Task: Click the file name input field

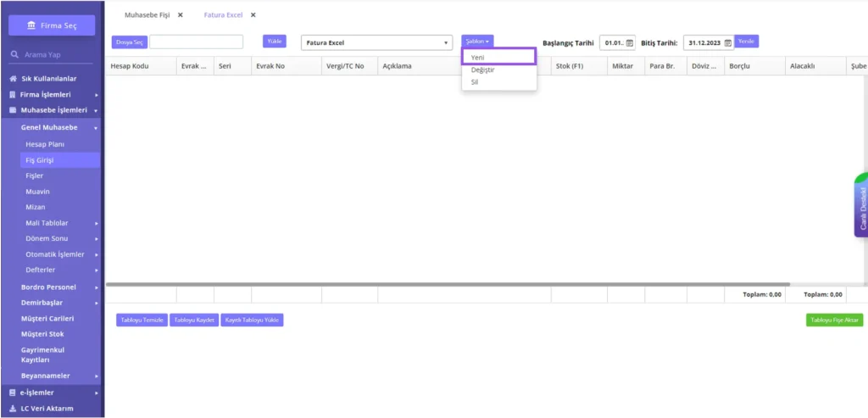Action: coord(197,42)
